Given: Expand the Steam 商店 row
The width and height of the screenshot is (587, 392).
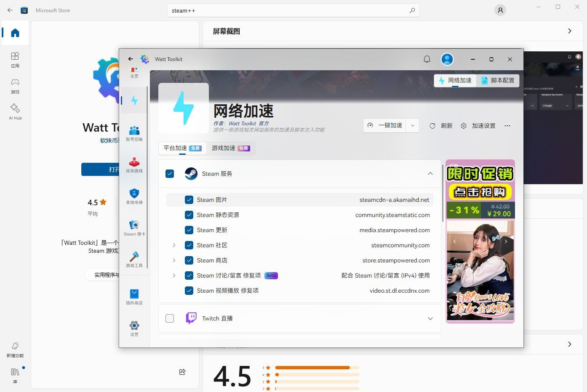Looking at the screenshot, I should pyautogui.click(x=174, y=260).
